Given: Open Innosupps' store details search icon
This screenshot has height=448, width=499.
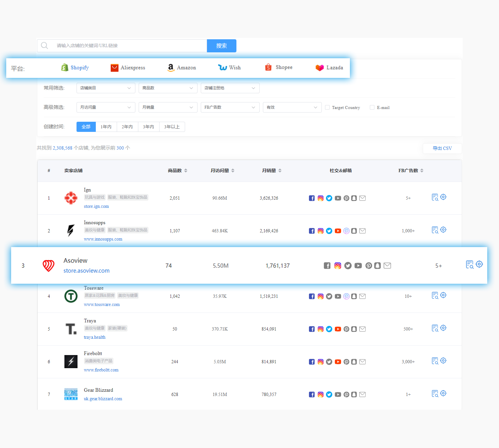Looking at the screenshot, I should pyautogui.click(x=435, y=230).
